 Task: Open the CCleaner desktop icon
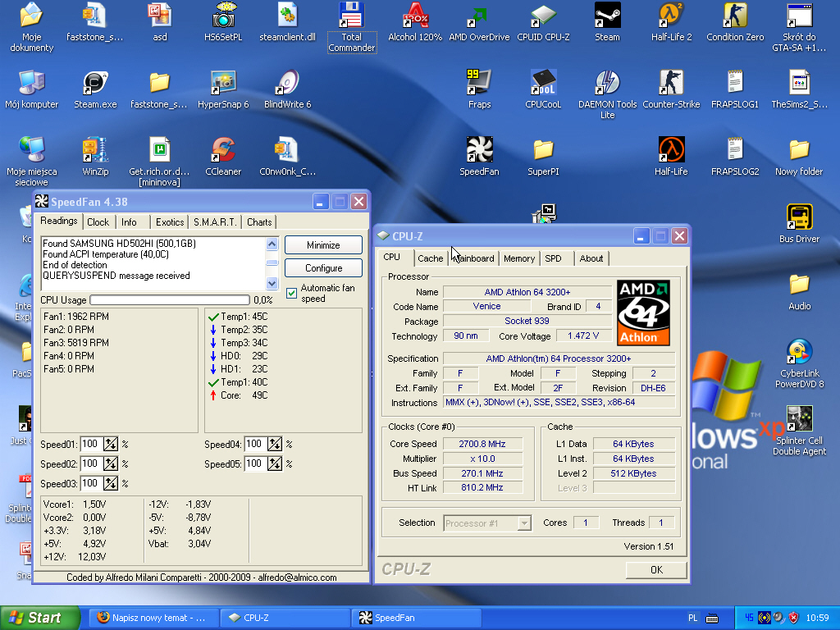pyautogui.click(x=223, y=151)
